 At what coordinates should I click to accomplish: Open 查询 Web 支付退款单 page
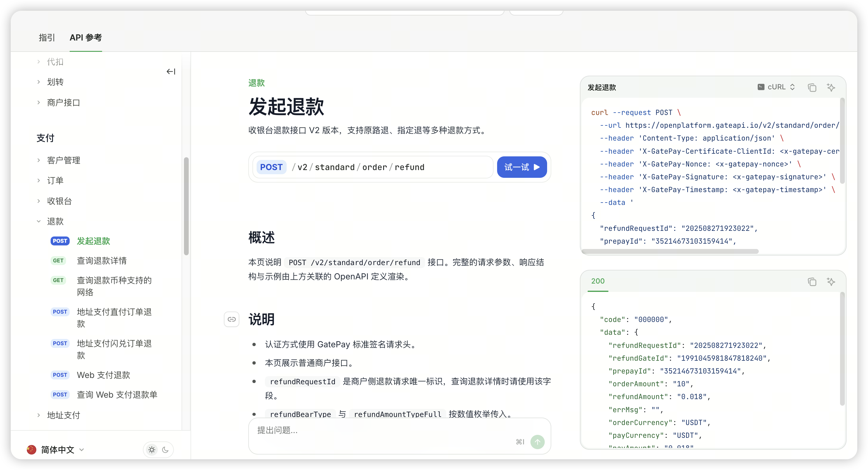click(117, 394)
